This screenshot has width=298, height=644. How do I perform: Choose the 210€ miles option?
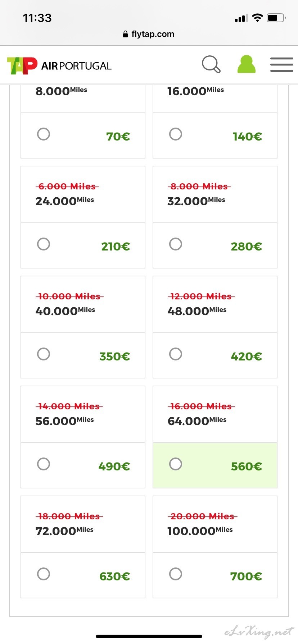pyautogui.click(x=44, y=244)
